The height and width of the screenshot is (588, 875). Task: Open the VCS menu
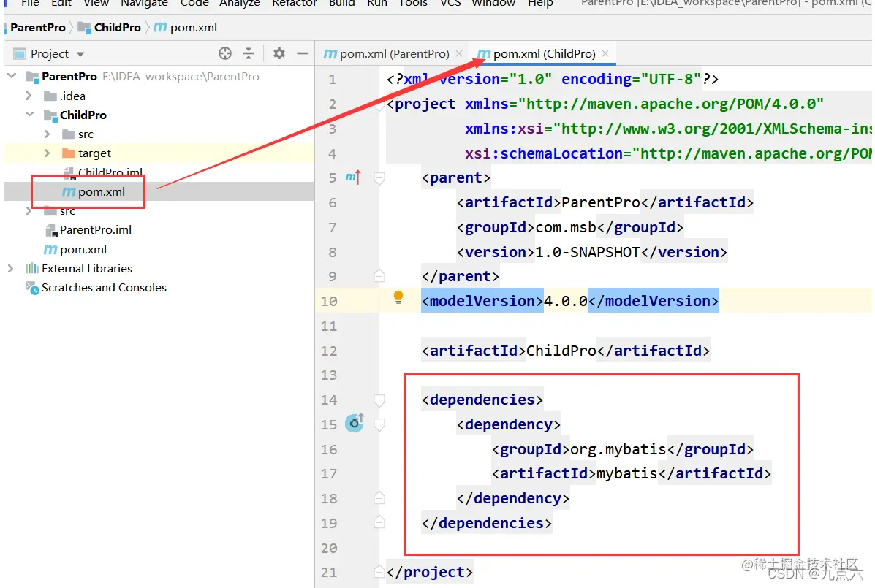[x=450, y=3]
